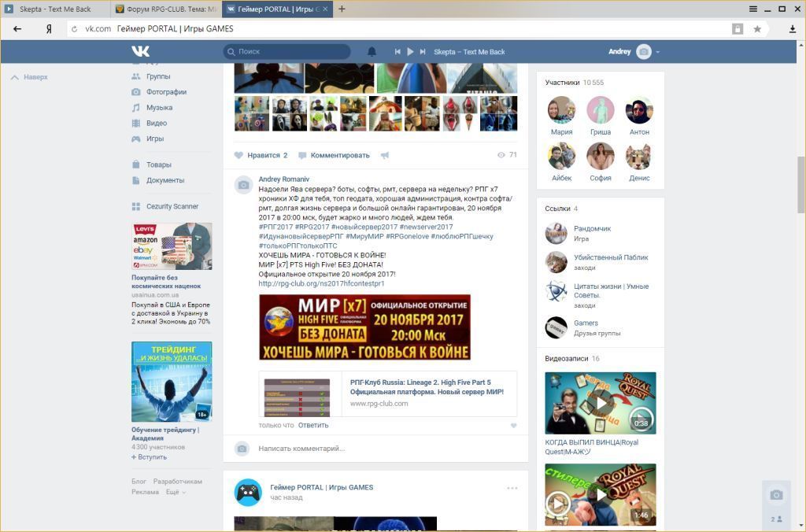Open the Gamers friends group link
Image resolution: width=806 pixels, height=532 pixels.
point(586,323)
